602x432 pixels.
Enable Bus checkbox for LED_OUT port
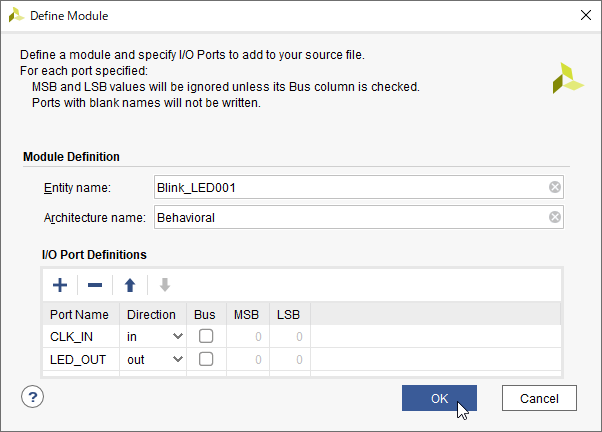206,359
